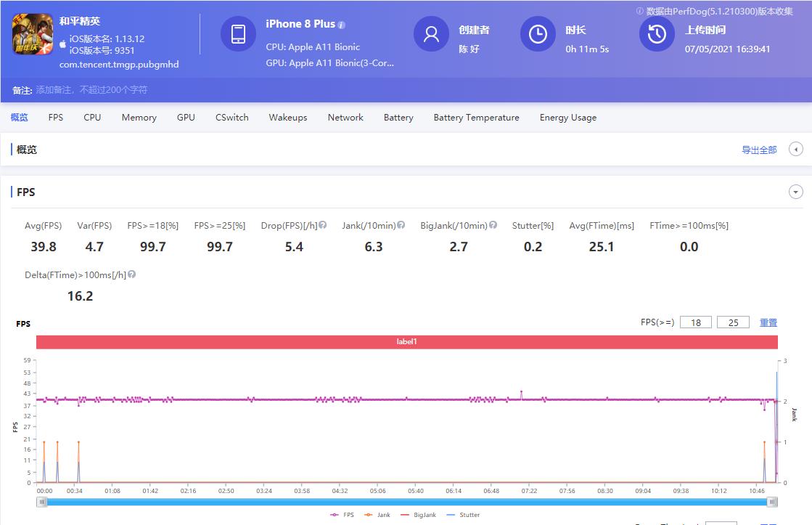Click the 重置 reset link
Viewport: 812px width, 525px height.
point(768,322)
